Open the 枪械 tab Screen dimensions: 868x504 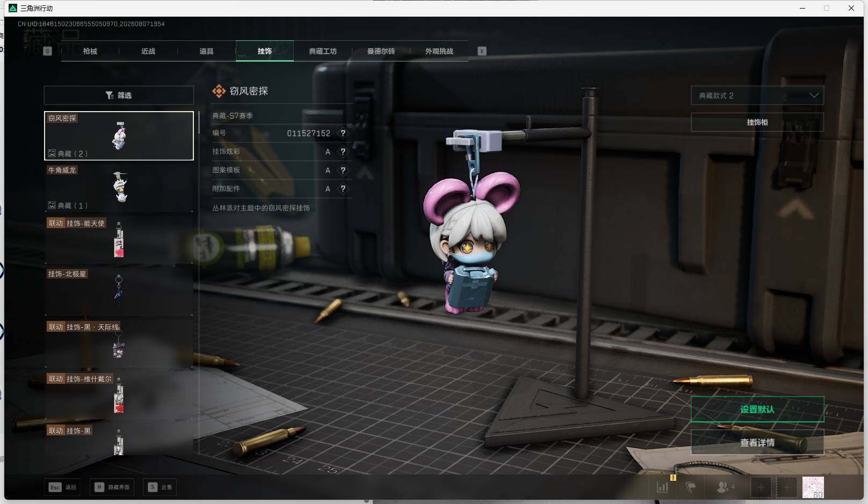[x=90, y=51]
